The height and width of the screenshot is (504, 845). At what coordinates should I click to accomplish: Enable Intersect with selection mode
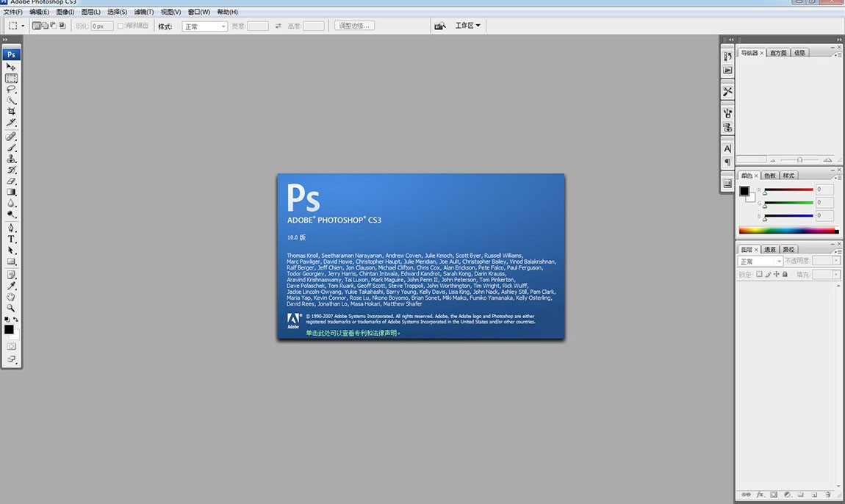click(62, 25)
